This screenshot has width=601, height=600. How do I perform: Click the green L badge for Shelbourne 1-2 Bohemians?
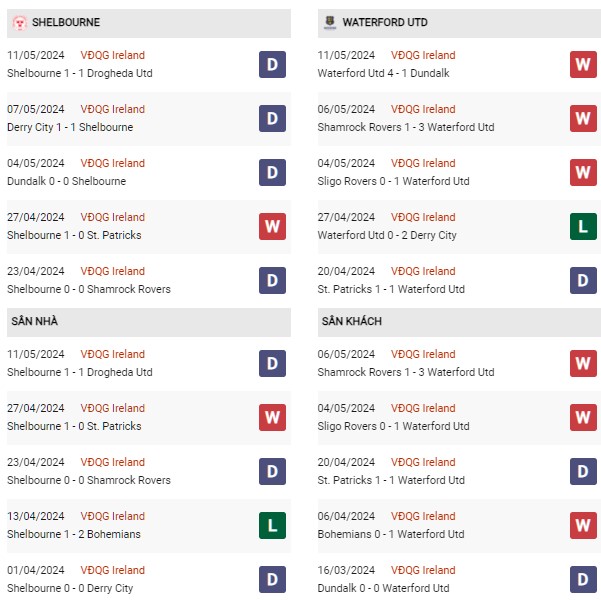(272, 525)
